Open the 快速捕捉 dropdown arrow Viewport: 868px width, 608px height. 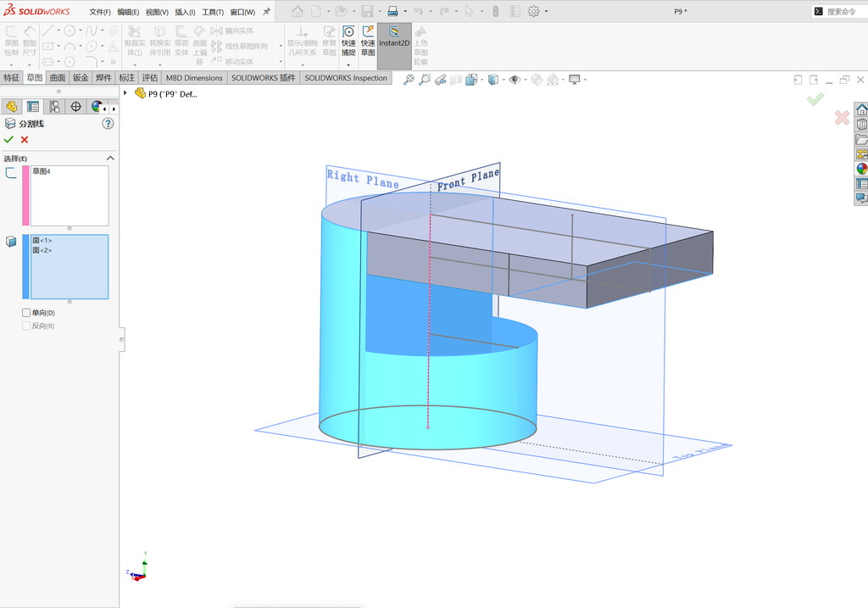348,64
